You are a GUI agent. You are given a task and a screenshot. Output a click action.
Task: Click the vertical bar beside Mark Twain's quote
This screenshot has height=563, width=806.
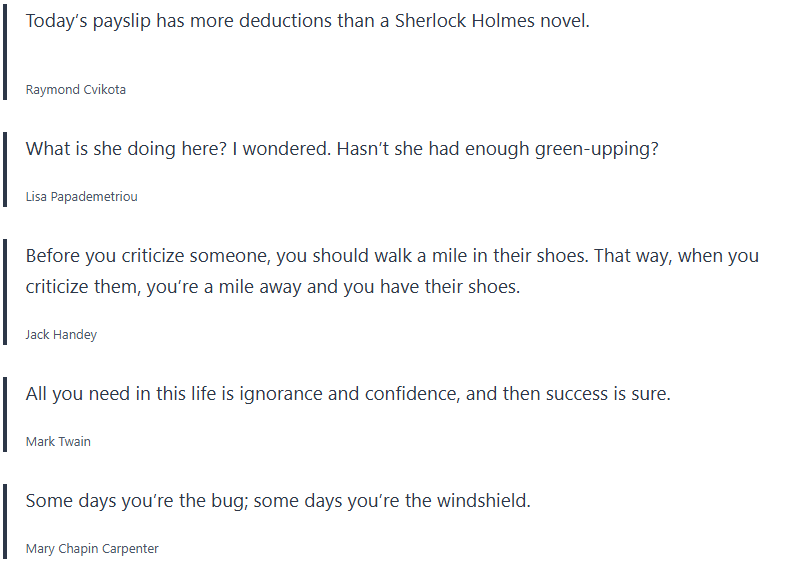(5, 413)
